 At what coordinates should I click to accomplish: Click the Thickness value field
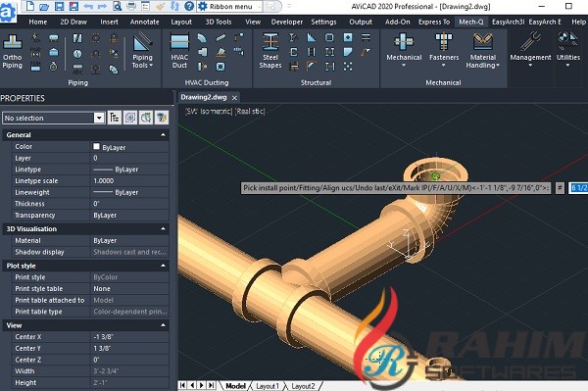click(129, 204)
